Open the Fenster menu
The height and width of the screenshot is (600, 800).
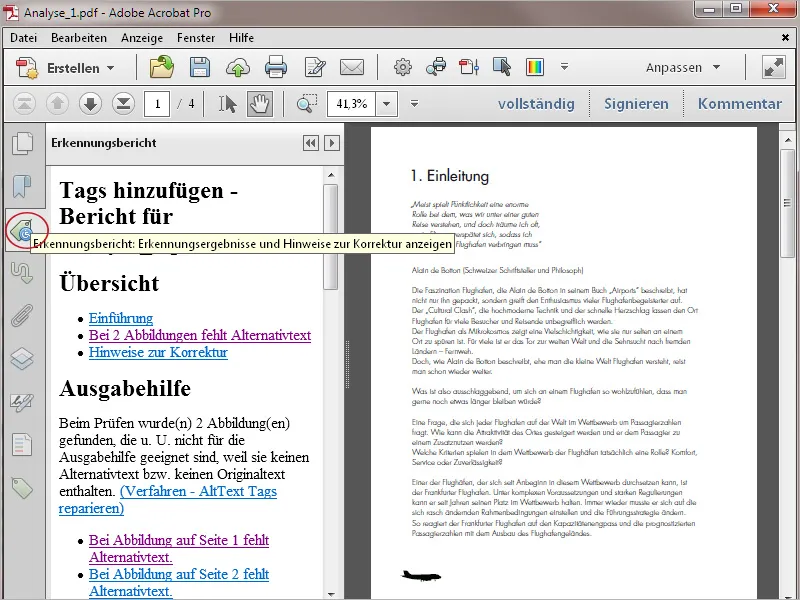196,38
